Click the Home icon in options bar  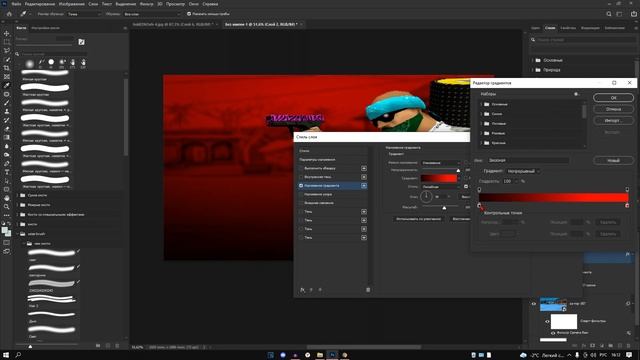pyautogui.click(x=9, y=14)
